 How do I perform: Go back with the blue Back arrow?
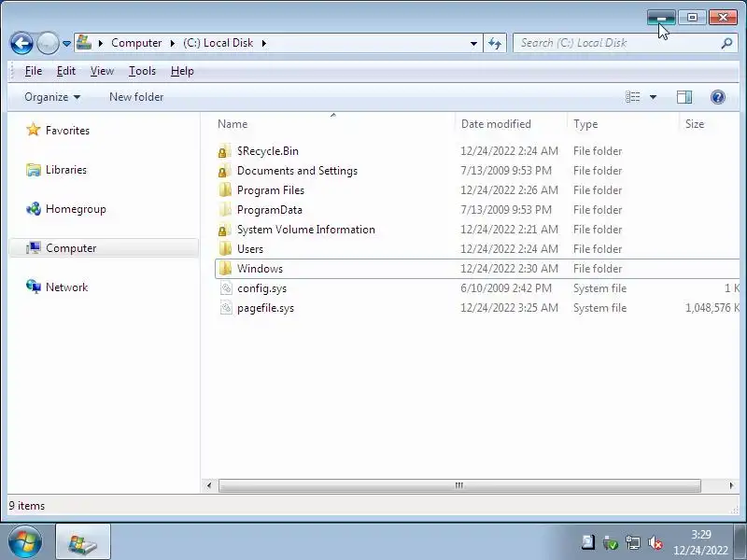pos(21,43)
